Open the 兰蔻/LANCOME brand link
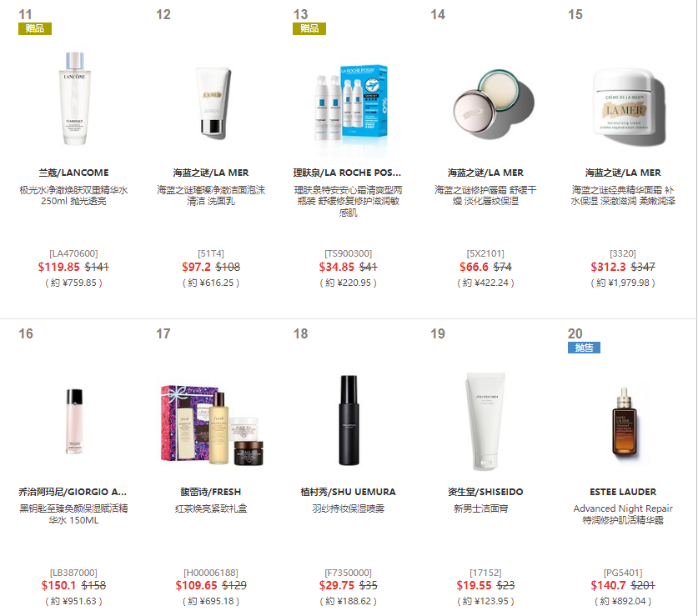Screen dimensions: 698x616 pos(73,173)
